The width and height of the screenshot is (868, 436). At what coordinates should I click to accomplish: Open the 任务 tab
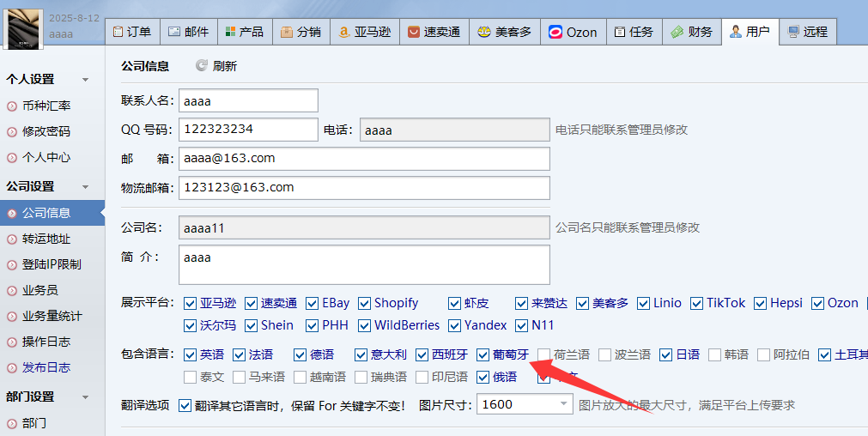634,32
